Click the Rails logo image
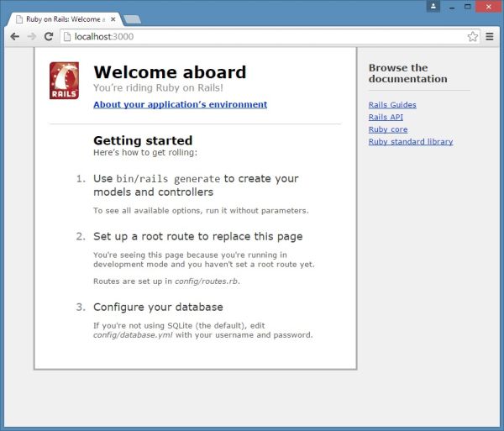 coord(65,81)
